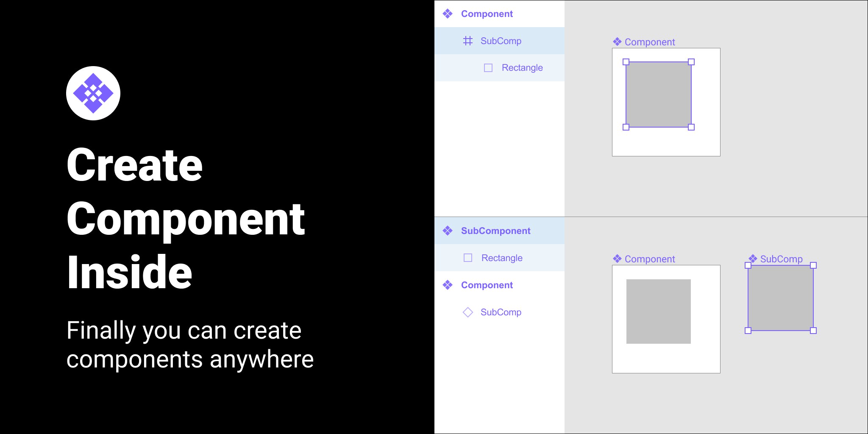Image resolution: width=868 pixels, height=434 pixels.
Task: Click component icon on lower canvas Component label
Action: 617,259
